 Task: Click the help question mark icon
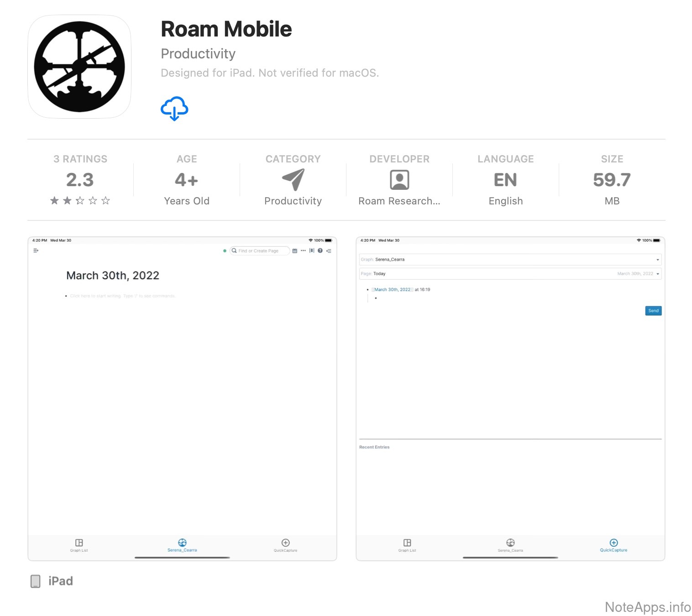tap(320, 251)
